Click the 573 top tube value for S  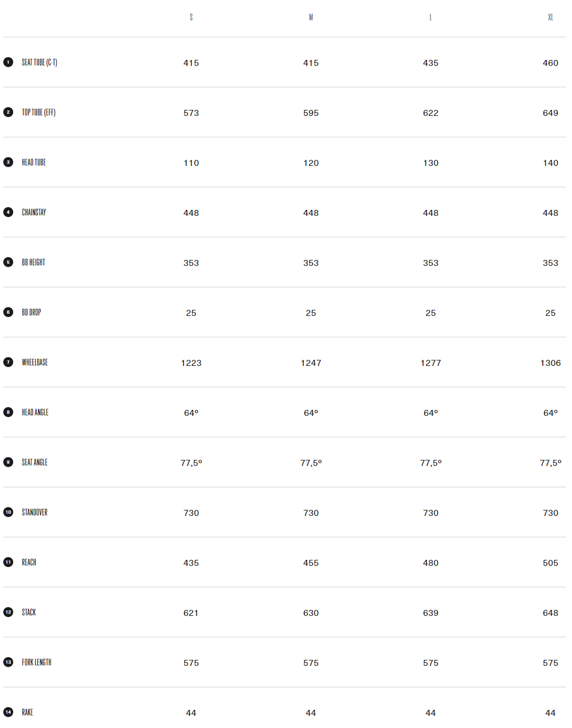[191, 113]
